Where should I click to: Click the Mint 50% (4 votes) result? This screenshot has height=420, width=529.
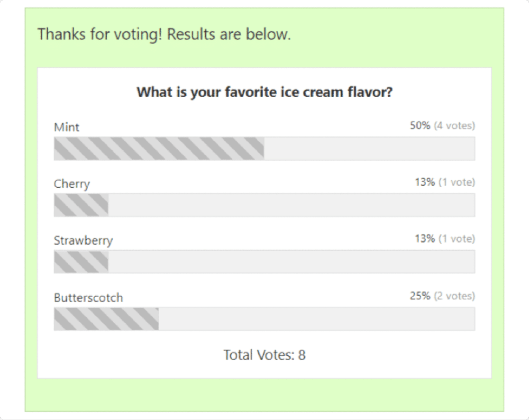(x=442, y=126)
